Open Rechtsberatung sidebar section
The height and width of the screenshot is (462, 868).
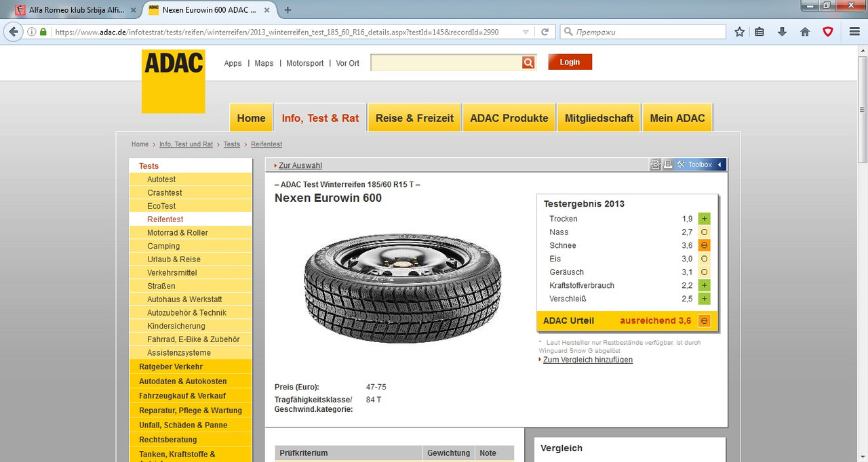[191, 440]
